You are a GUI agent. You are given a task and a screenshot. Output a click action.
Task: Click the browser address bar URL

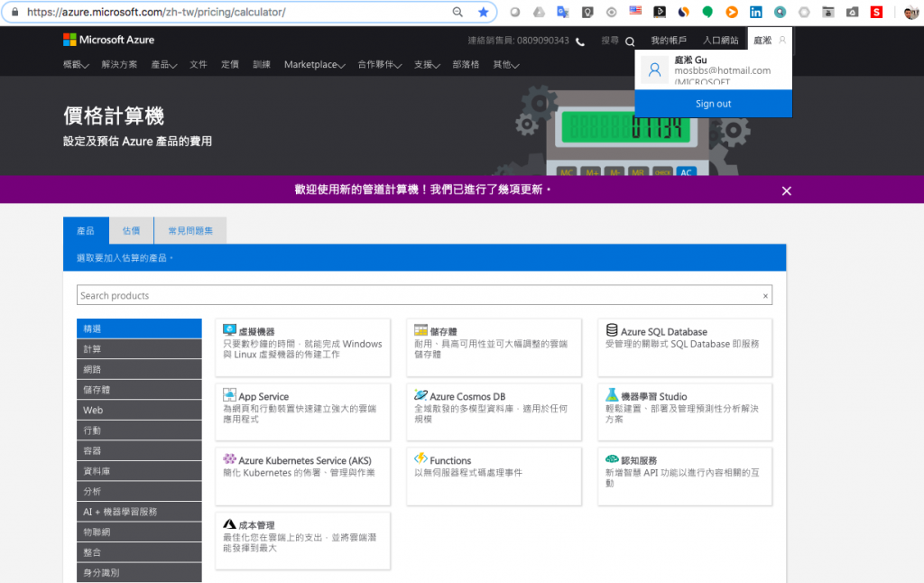[x=156, y=12]
